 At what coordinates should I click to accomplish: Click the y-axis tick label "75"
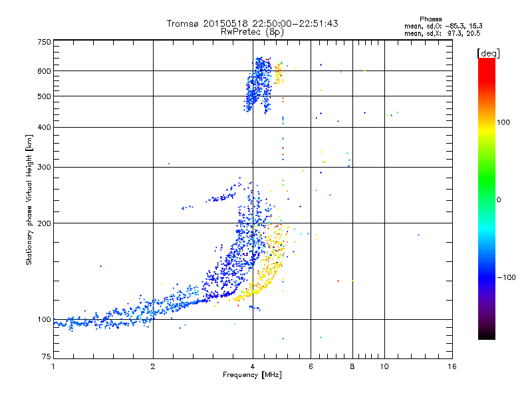coord(47,356)
